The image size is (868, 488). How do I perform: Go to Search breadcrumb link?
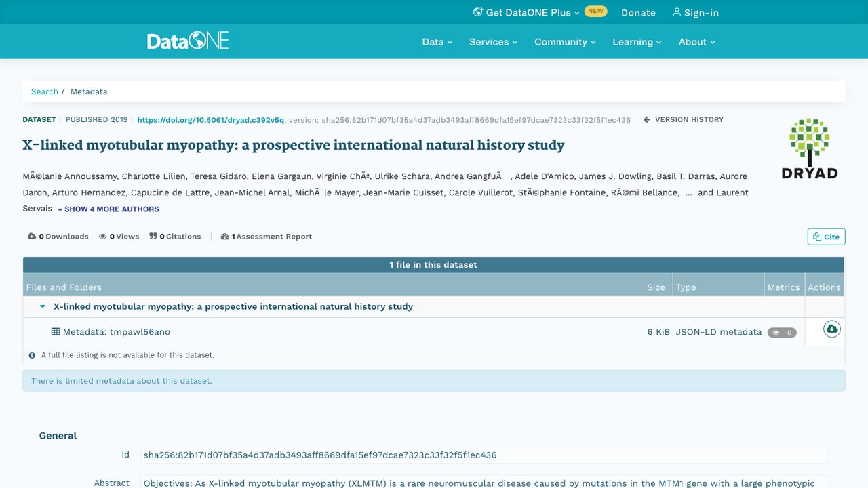pos(45,91)
